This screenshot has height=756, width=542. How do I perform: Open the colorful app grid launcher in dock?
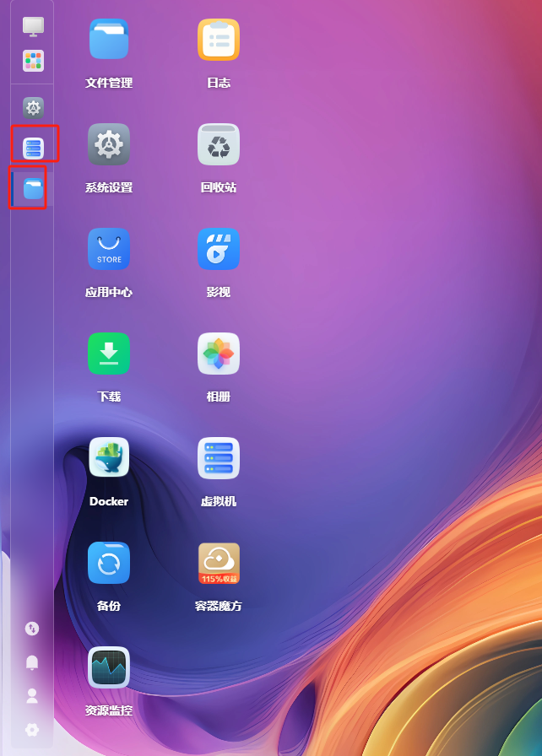click(33, 61)
